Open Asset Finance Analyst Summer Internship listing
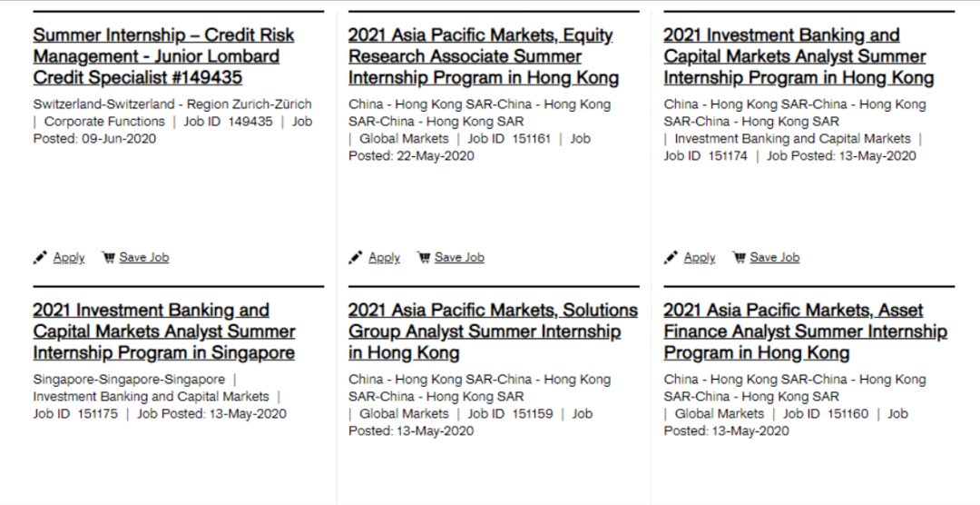This screenshot has width=980, height=505. pyautogui.click(x=804, y=332)
